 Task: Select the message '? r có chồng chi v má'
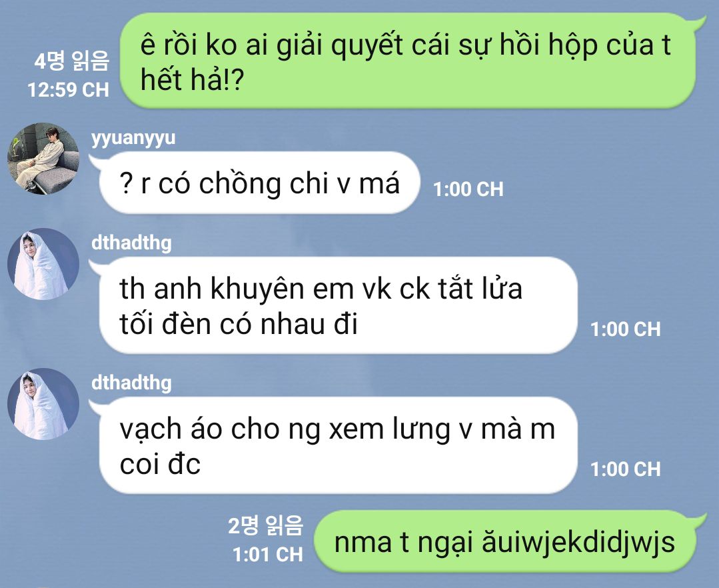tap(259, 183)
